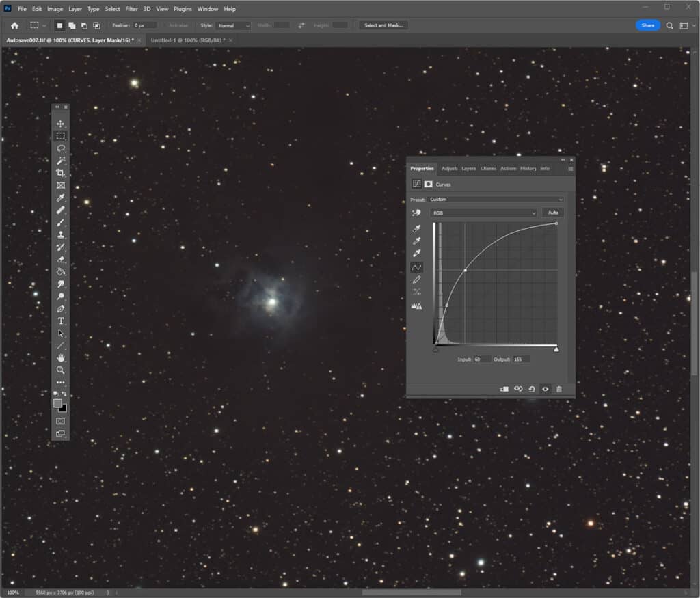The width and height of the screenshot is (700, 598).
Task: Choose the Zoom tool
Action: pyautogui.click(x=61, y=368)
